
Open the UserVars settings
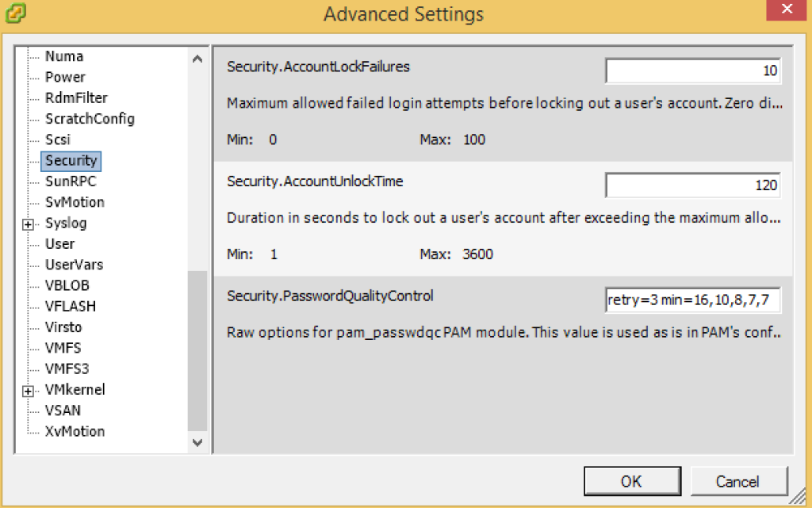click(74, 264)
